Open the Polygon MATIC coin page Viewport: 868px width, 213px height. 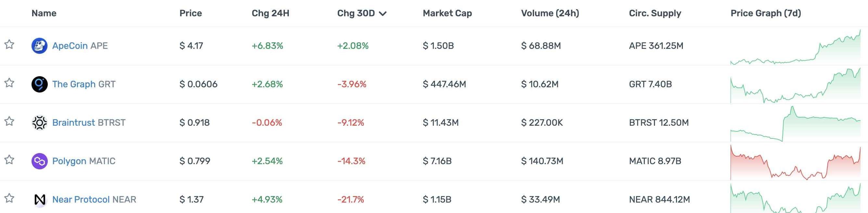[83, 161]
